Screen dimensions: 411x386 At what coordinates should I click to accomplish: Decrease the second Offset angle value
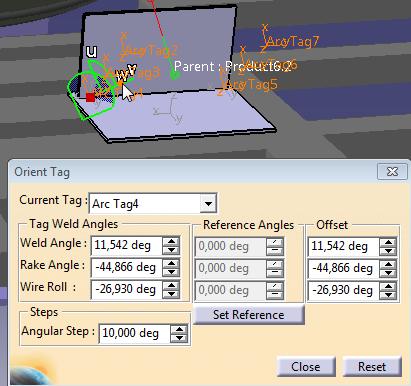[x=388, y=273]
